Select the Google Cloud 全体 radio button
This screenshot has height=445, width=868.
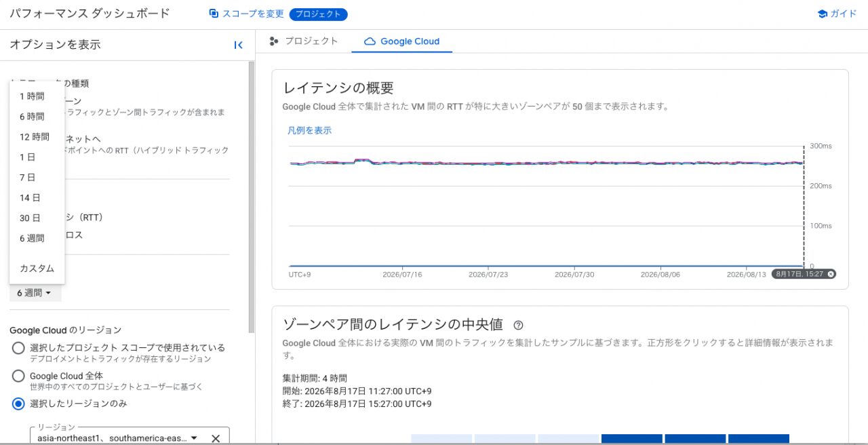click(x=18, y=376)
